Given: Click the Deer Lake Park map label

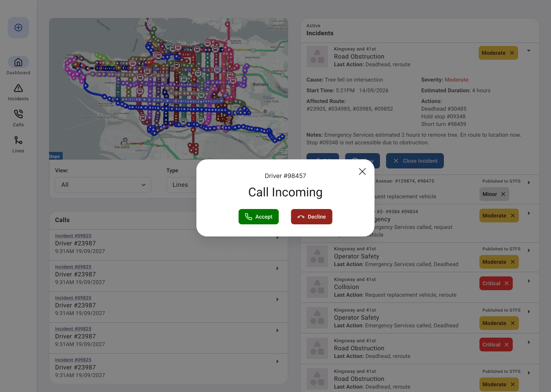Looking at the screenshot, I should click(x=271, y=100).
